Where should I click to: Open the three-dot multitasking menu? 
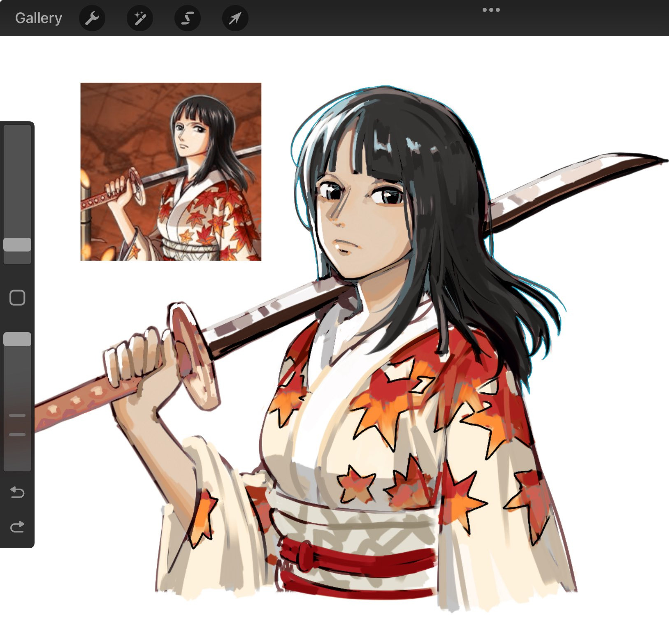click(x=491, y=10)
